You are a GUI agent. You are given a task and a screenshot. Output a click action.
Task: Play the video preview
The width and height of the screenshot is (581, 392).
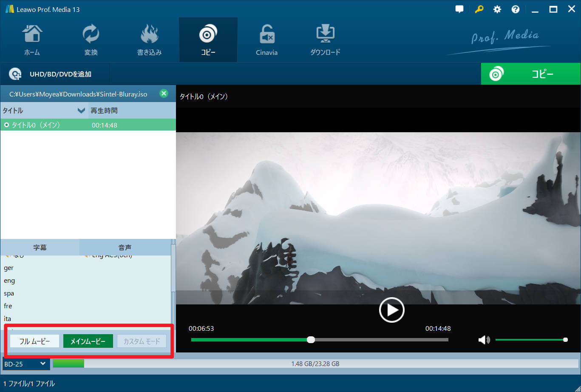point(391,310)
